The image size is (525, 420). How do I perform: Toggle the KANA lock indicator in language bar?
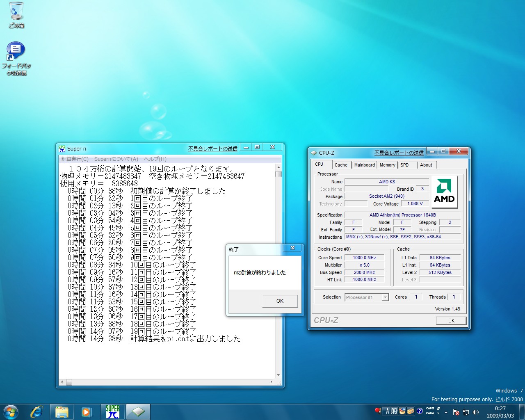point(430,413)
